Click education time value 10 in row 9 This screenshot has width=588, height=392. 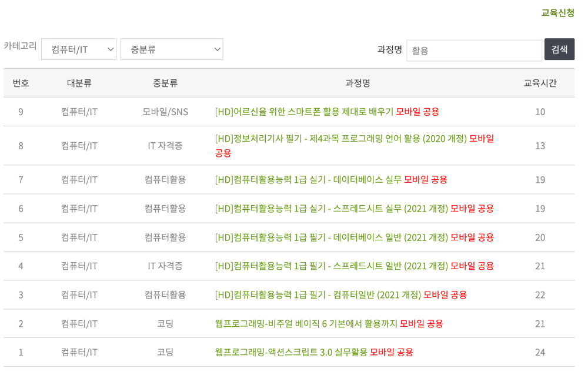[x=540, y=112]
